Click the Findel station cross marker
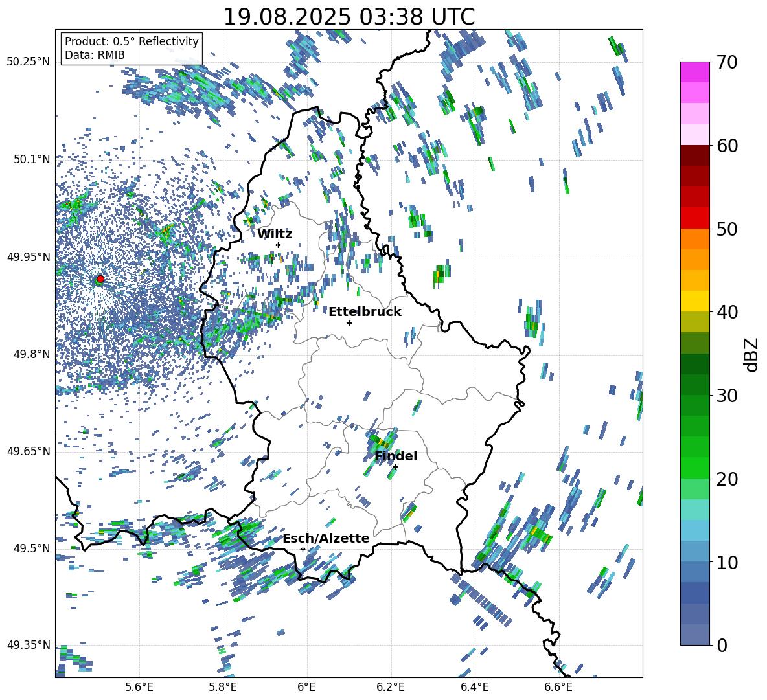Viewport: 767px width, 700px height. (395, 468)
